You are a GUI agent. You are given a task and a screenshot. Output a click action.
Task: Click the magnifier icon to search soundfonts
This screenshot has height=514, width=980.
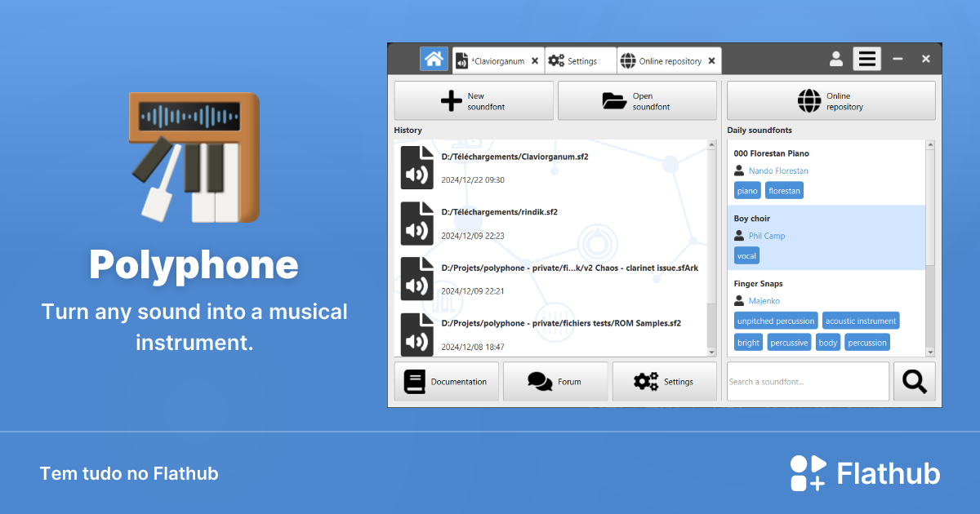click(914, 381)
